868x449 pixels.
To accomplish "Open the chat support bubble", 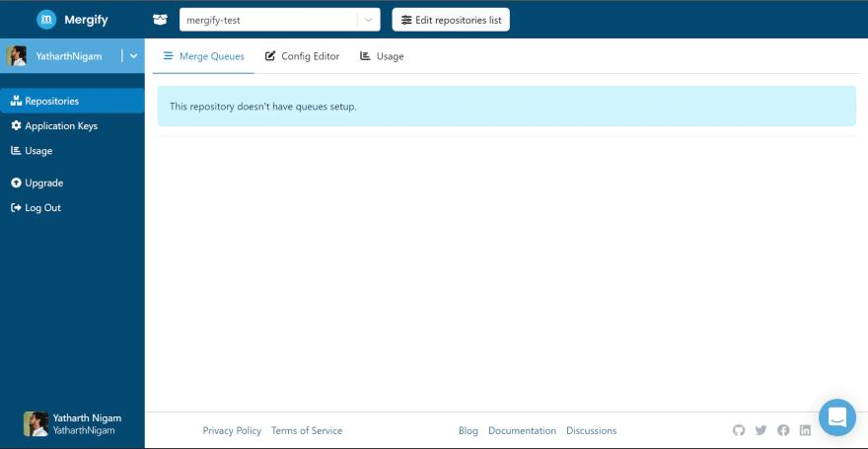I will tap(837, 417).
